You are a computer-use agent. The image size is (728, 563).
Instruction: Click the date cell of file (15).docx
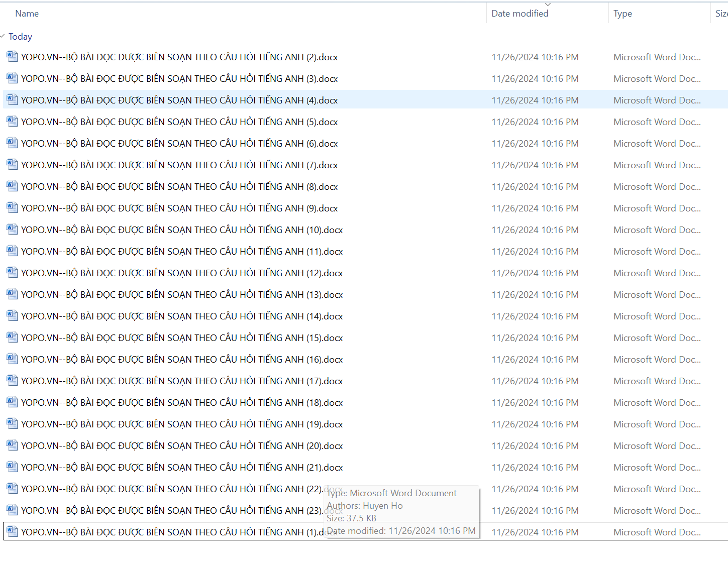point(535,338)
